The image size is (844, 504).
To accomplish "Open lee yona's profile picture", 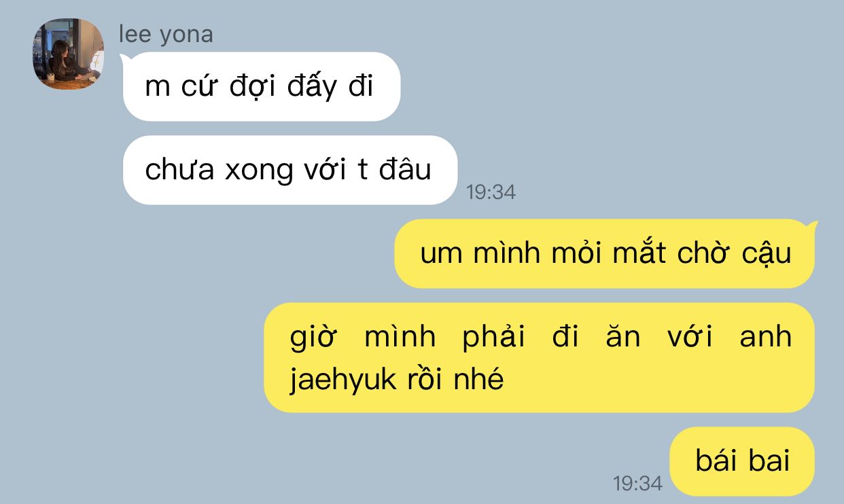I will pyautogui.click(x=68, y=54).
